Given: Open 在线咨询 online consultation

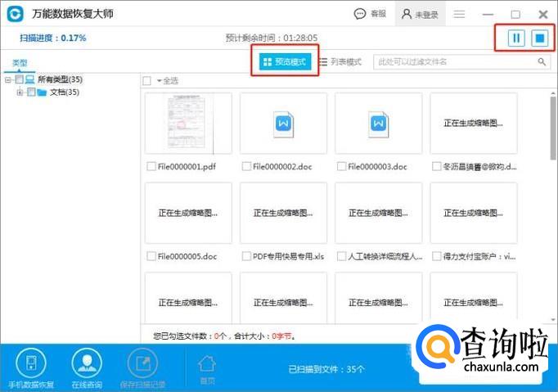Looking at the screenshot, I should click(x=87, y=369).
